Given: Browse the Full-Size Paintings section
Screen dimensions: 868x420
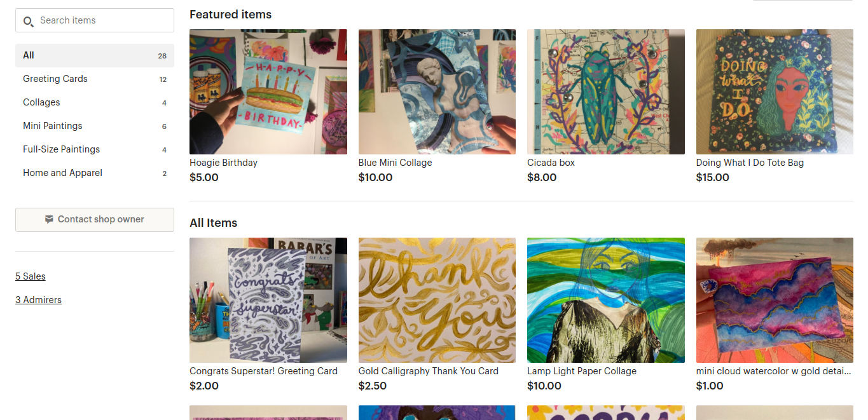Looking at the screenshot, I should pos(62,149).
